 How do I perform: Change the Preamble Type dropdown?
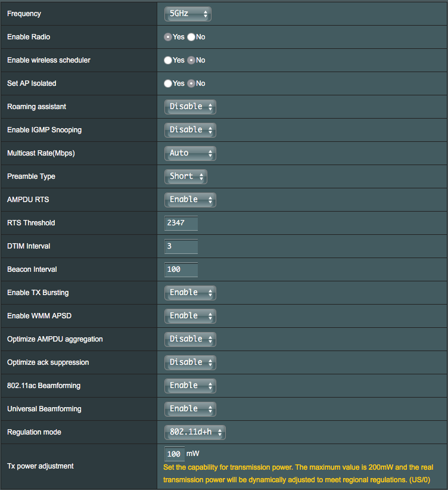pyautogui.click(x=186, y=176)
